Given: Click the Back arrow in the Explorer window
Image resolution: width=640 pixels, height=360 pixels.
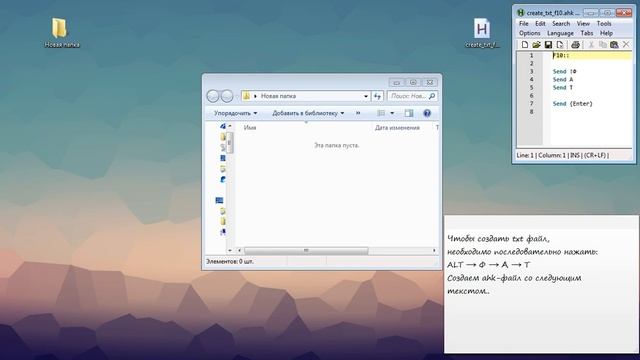Looking at the screenshot, I should click(x=213, y=96).
